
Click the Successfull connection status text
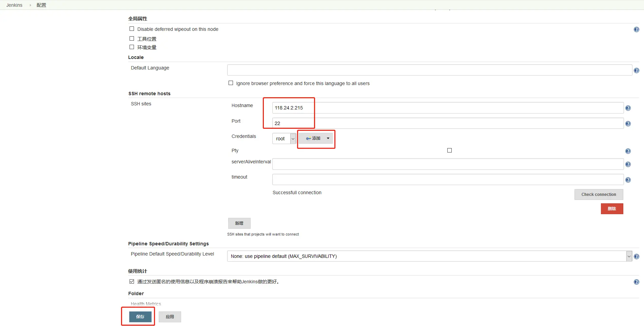tap(297, 192)
